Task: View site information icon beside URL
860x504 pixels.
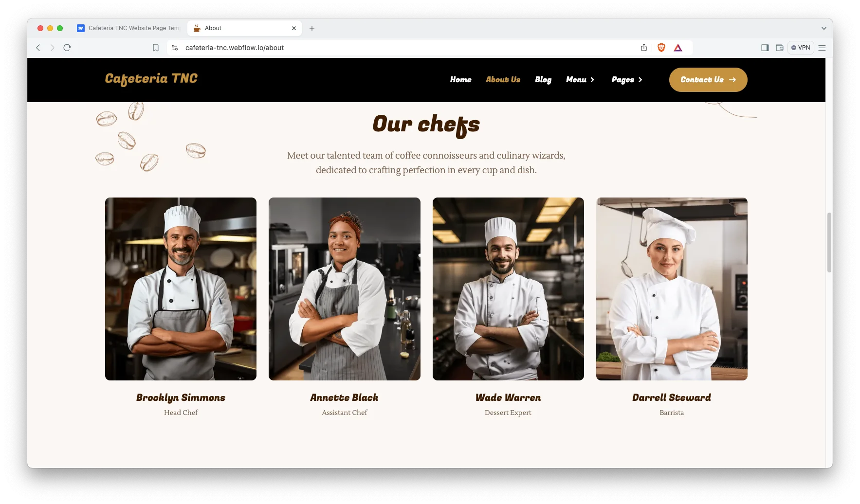Action: click(175, 48)
